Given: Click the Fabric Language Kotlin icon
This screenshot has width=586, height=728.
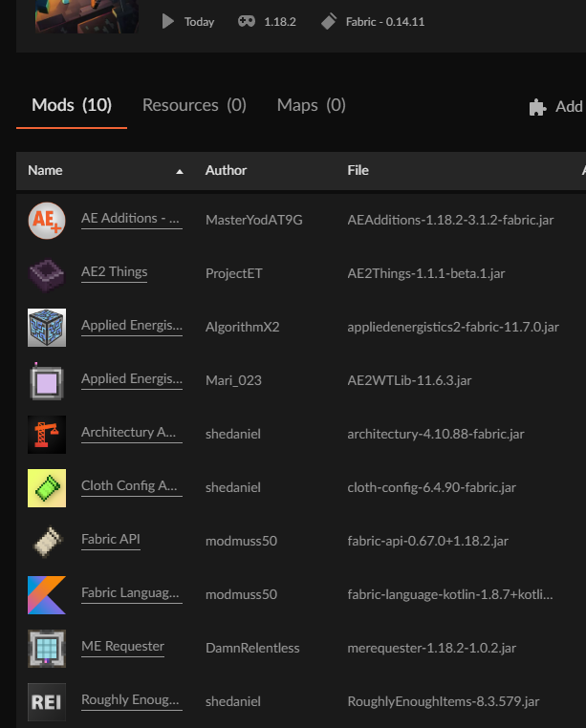Looking at the screenshot, I should tap(47, 595).
